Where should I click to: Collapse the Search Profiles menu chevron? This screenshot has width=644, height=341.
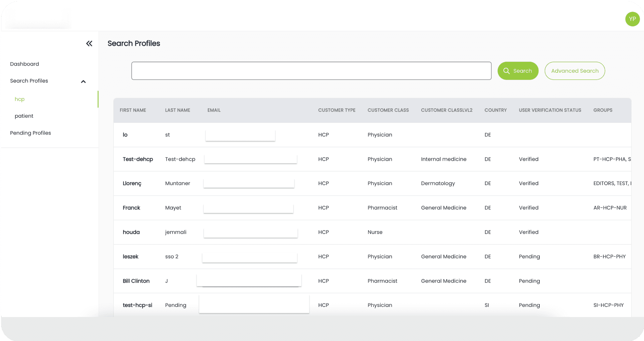[x=83, y=81]
